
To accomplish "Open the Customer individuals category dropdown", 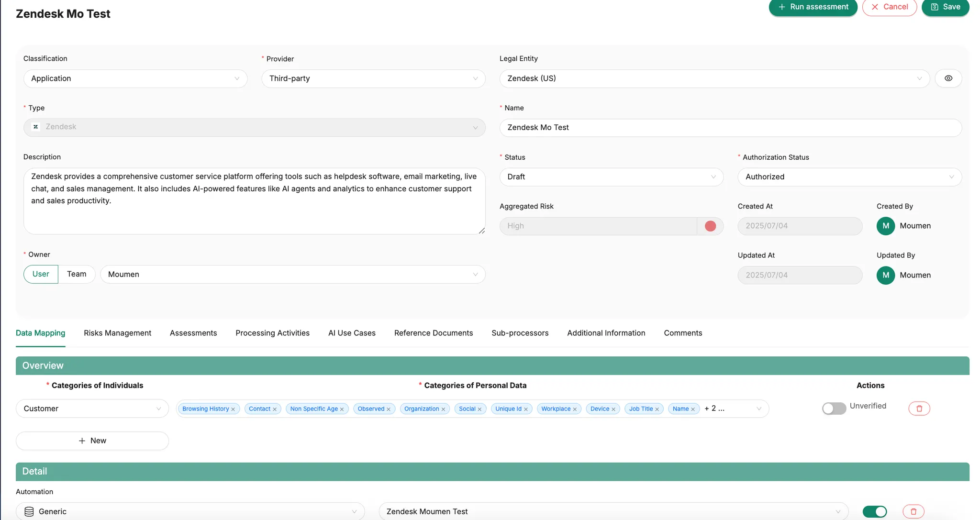I will [92, 409].
